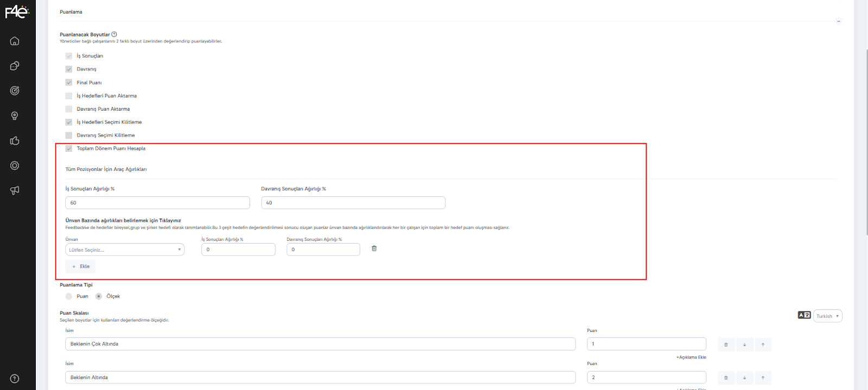Open the help question mark icon at bottom left

click(x=15, y=379)
